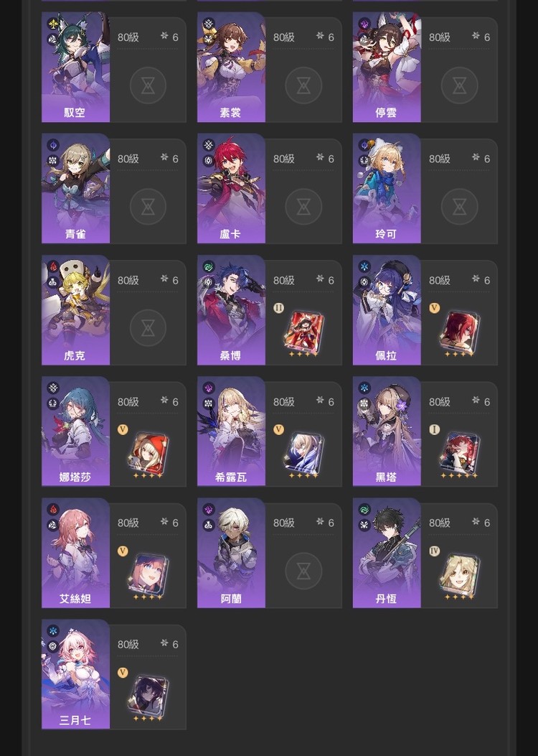
Task: Open 丹恆's equipped light cone icon
Action: [x=460, y=574]
